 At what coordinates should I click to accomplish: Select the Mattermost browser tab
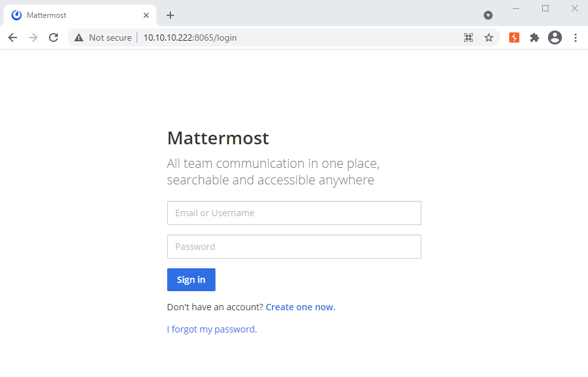76,15
